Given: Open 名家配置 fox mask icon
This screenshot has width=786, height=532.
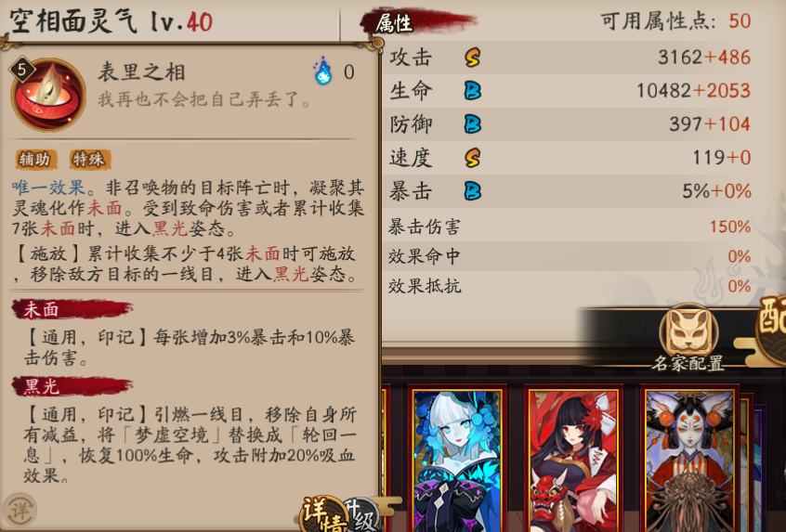Looking at the screenshot, I should [688, 330].
